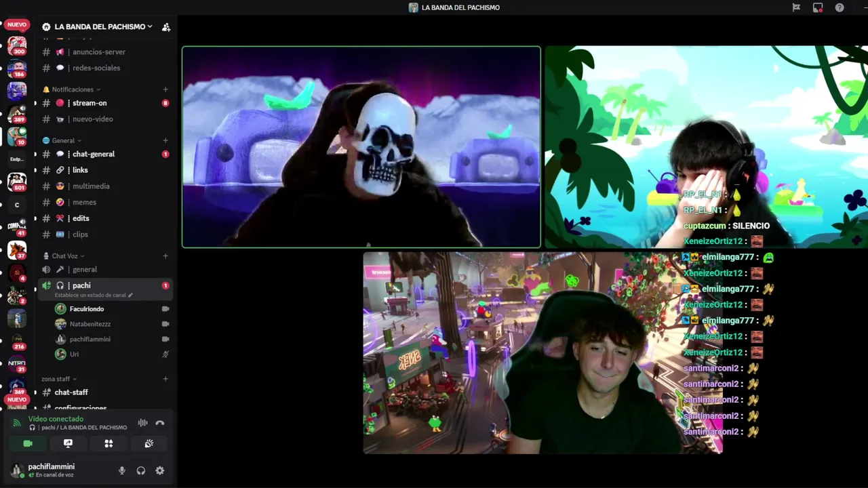
Task: Mute the microphone
Action: click(x=122, y=470)
